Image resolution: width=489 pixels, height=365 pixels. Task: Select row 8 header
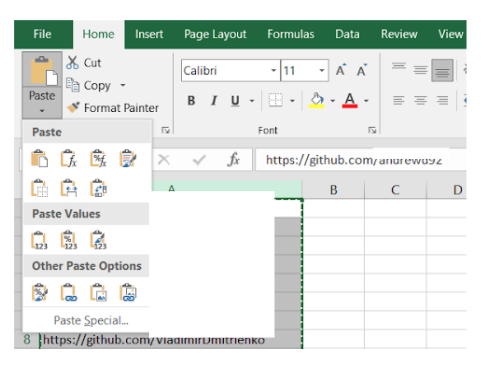(27, 339)
